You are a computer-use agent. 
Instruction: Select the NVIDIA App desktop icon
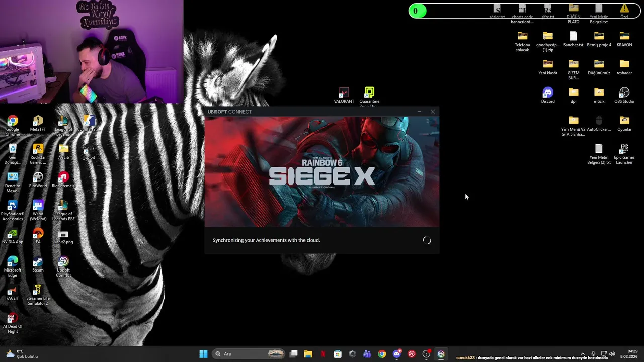click(x=13, y=236)
